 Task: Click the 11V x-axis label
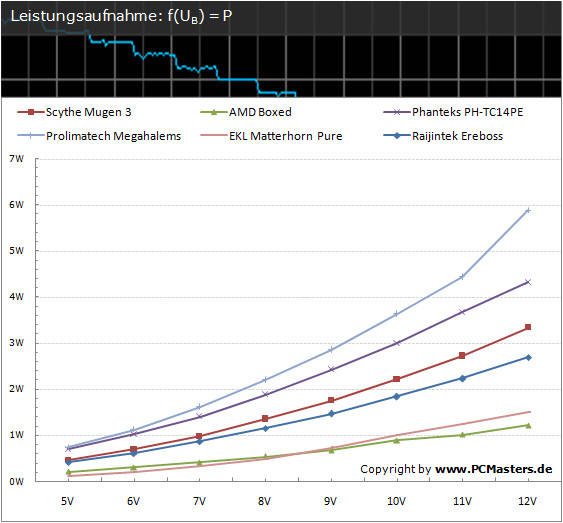point(462,501)
